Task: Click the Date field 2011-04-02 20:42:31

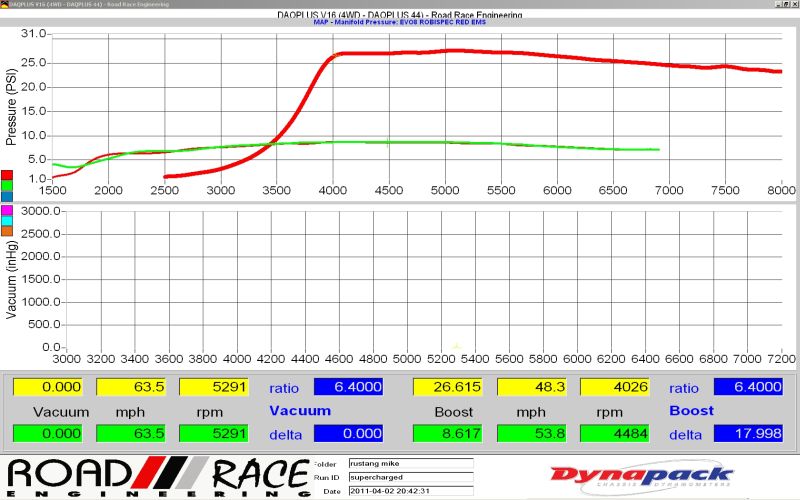Action: (411, 491)
